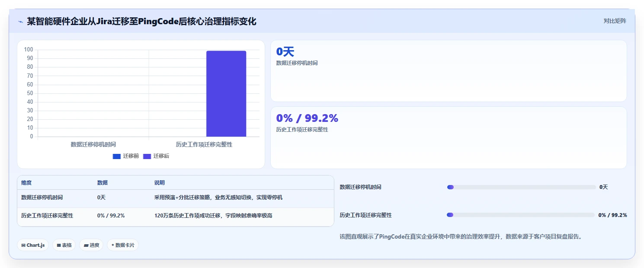Click 0% / 99.2% value beside progress bar
This screenshot has width=644, height=268.
612,215
